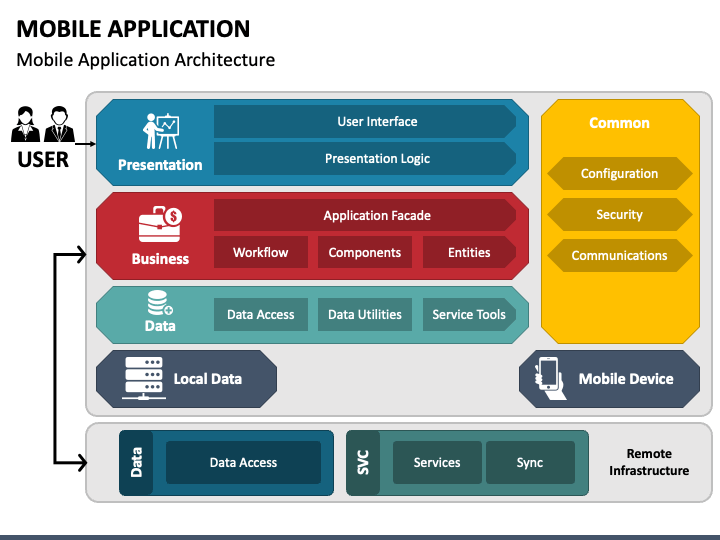Click the Data Utilities block
This screenshot has width=720, height=540.
click(x=365, y=315)
